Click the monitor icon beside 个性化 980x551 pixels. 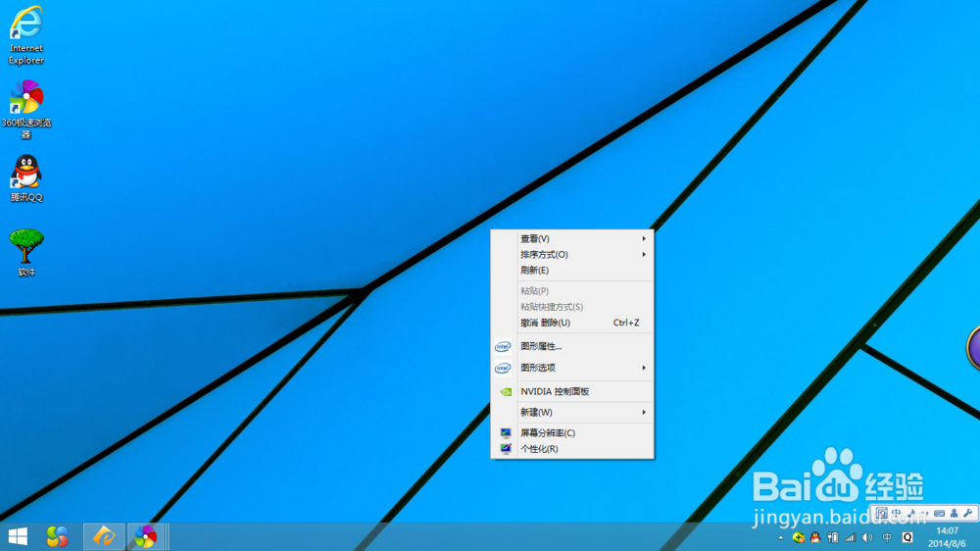point(505,448)
